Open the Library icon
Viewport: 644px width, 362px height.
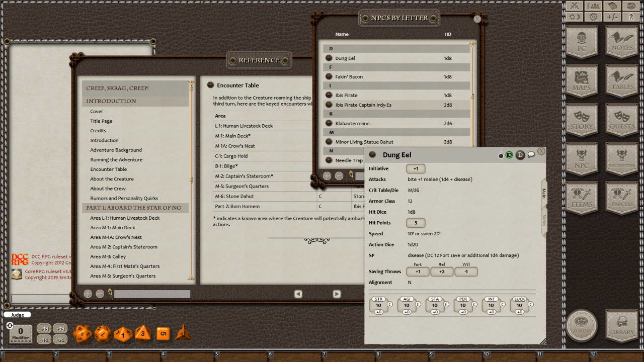[622, 326]
